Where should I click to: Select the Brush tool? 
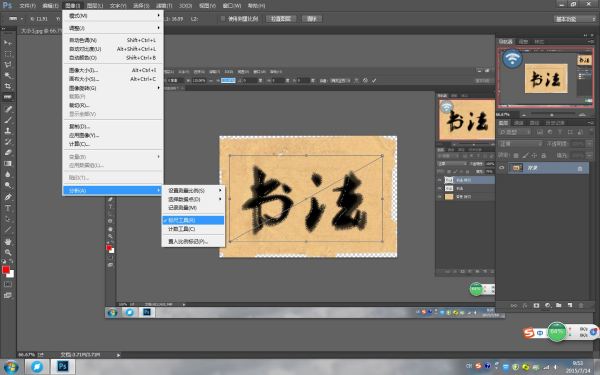click(8, 120)
